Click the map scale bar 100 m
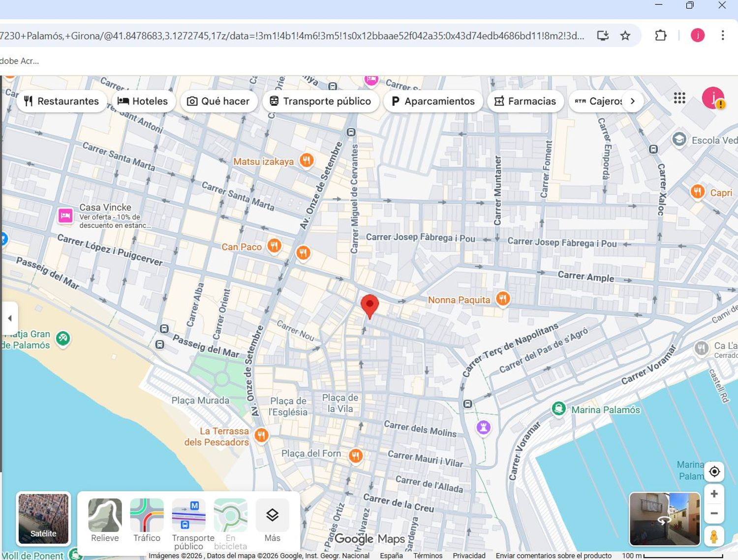This screenshot has width=738, height=560. (x=672, y=556)
